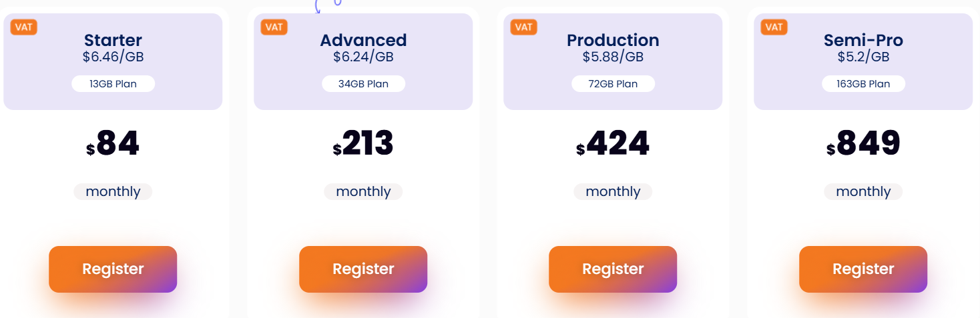Image resolution: width=980 pixels, height=318 pixels.
Task: Click the $424 Production price
Action: tap(613, 143)
